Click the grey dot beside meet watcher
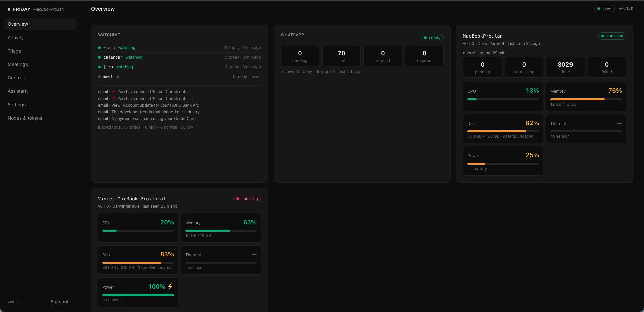 click(99, 77)
